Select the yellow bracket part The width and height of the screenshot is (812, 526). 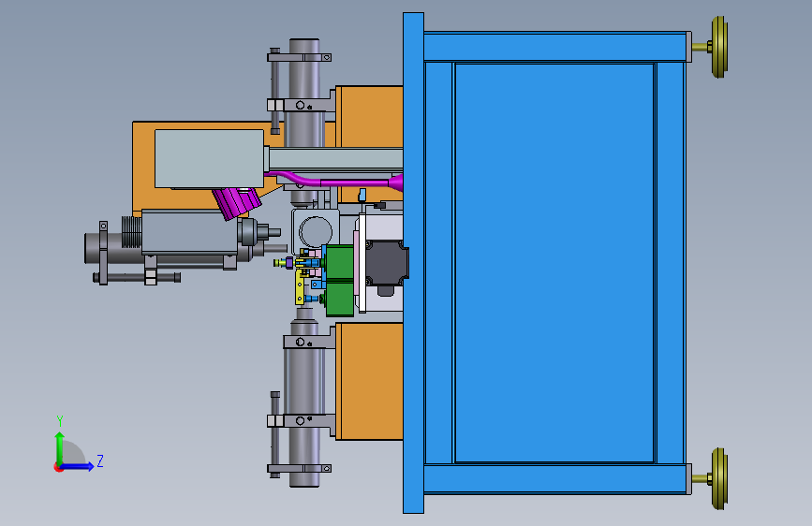pos(300,287)
